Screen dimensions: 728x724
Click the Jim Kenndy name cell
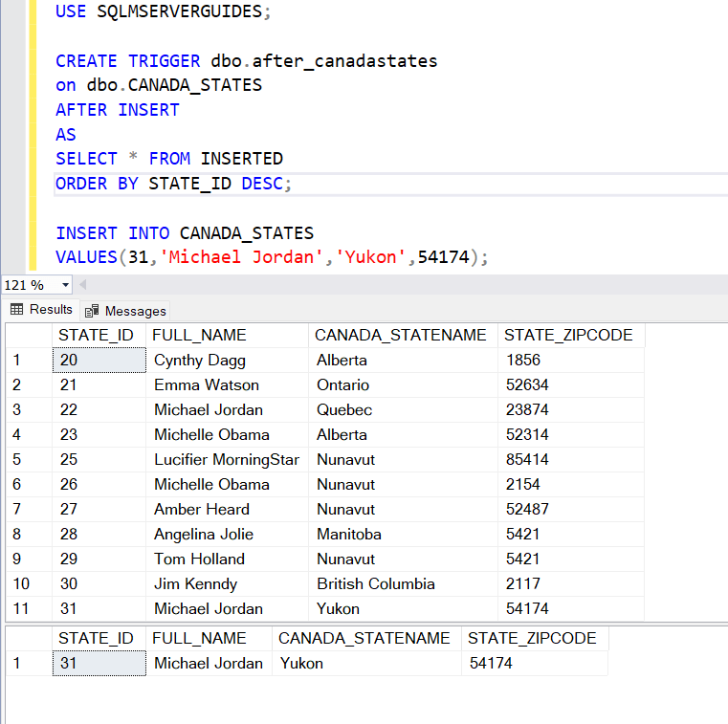227,583
